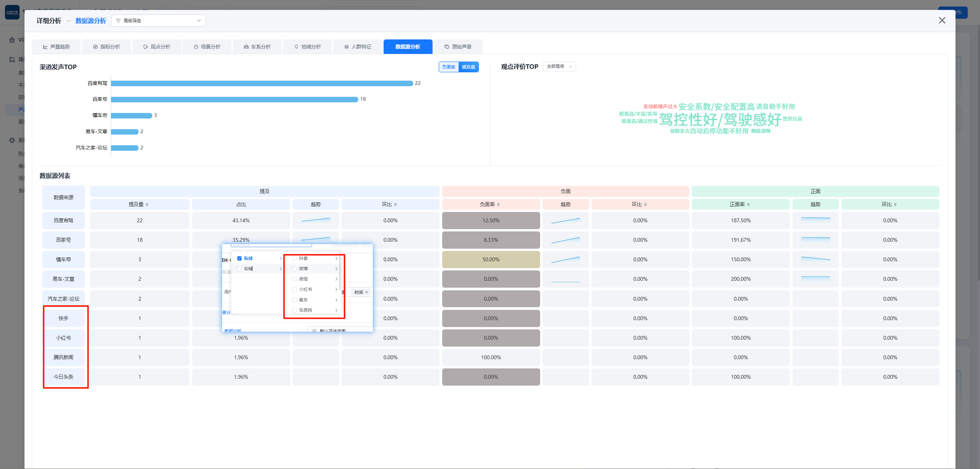Screen dimensions: 980x469
Task: Click the 车系分析 car icon
Action: coord(246,47)
